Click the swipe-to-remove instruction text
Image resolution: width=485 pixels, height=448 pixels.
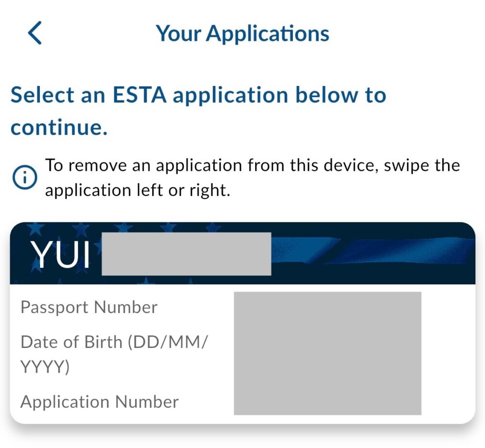pos(252,166)
